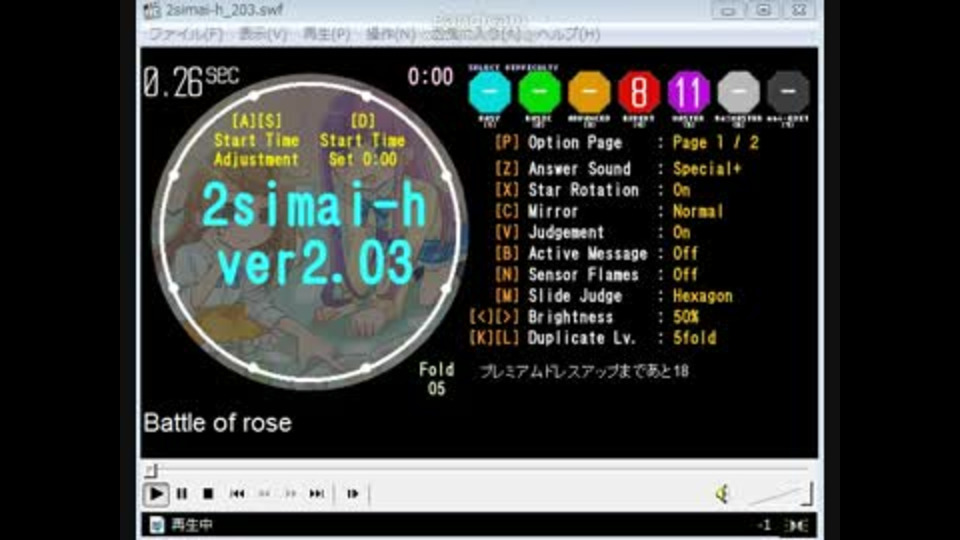Click the 50% brightness value
Image resolution: width=960 pixels, height=540 pixels.
pyautogui.click(x=686, y=317)
